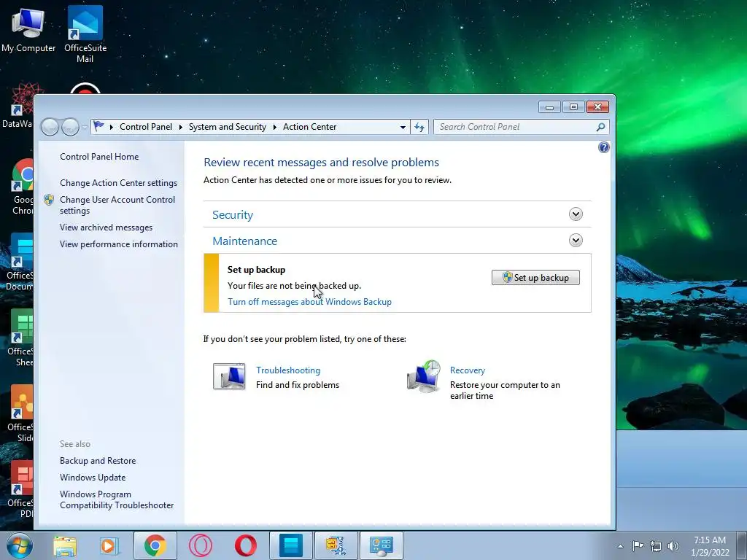Expand breadcrumb arrow after Control Panel

181,127
